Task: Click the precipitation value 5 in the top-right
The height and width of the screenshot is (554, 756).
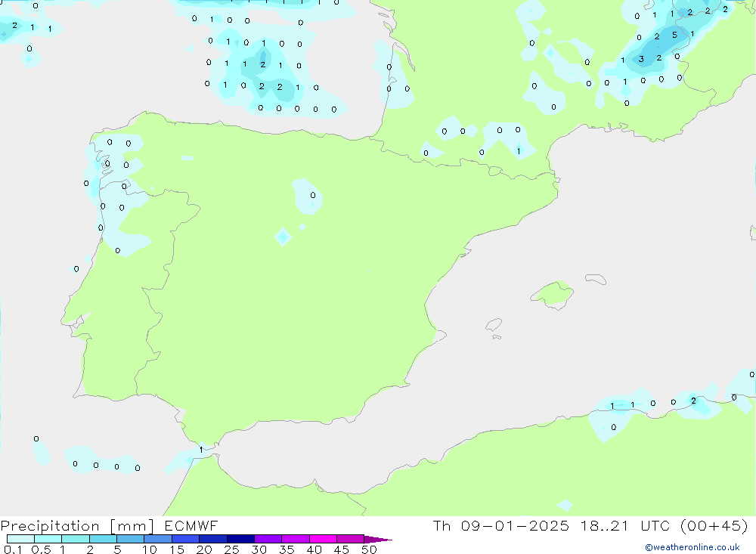Action: coord(674,34)
